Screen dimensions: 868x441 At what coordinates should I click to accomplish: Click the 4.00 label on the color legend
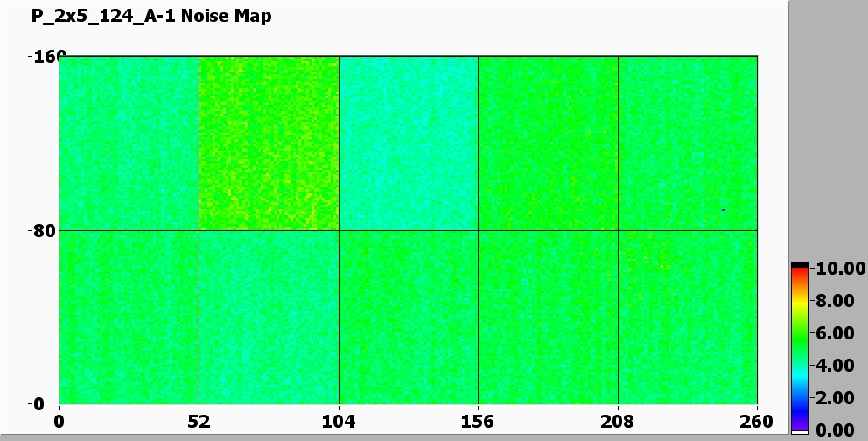tap(834, 366)
